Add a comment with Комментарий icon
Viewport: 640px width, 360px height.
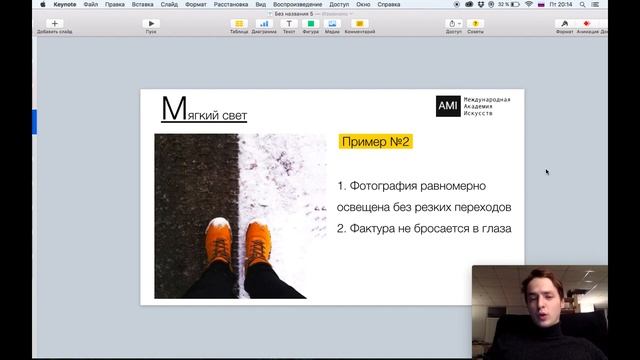tap(360, 24)
